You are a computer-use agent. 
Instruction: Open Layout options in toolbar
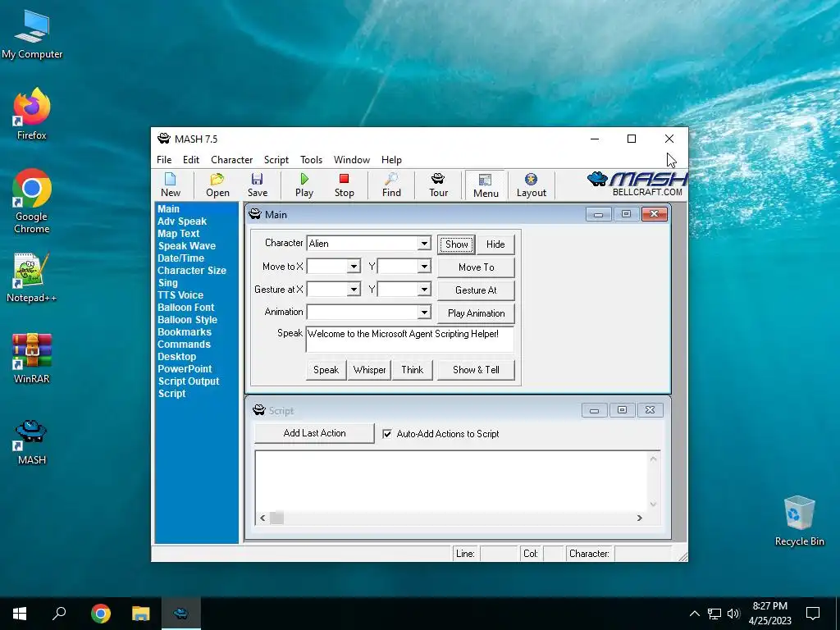click(531, 185)
